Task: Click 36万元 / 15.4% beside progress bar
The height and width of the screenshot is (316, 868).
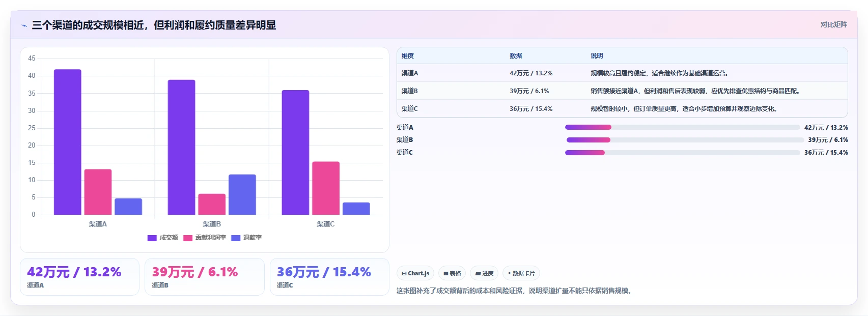Action: point(826,153)
